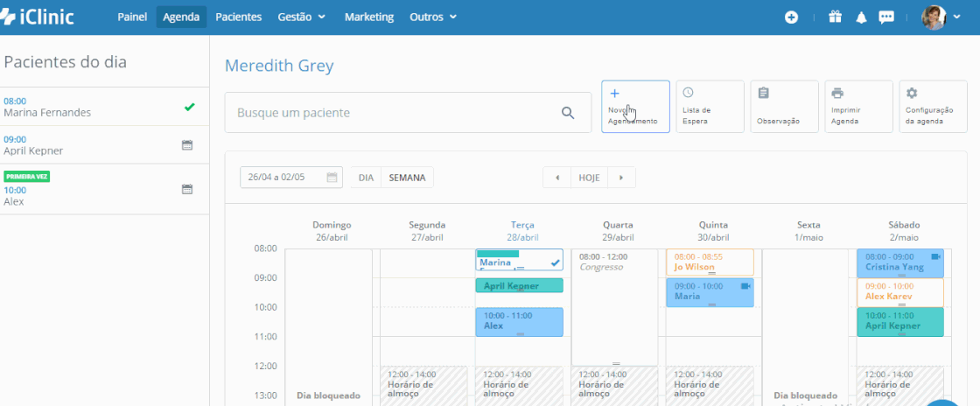Open the date range picker 26/04 a 02/05
The width and height of the screenshot is (980, 406).
291,178
